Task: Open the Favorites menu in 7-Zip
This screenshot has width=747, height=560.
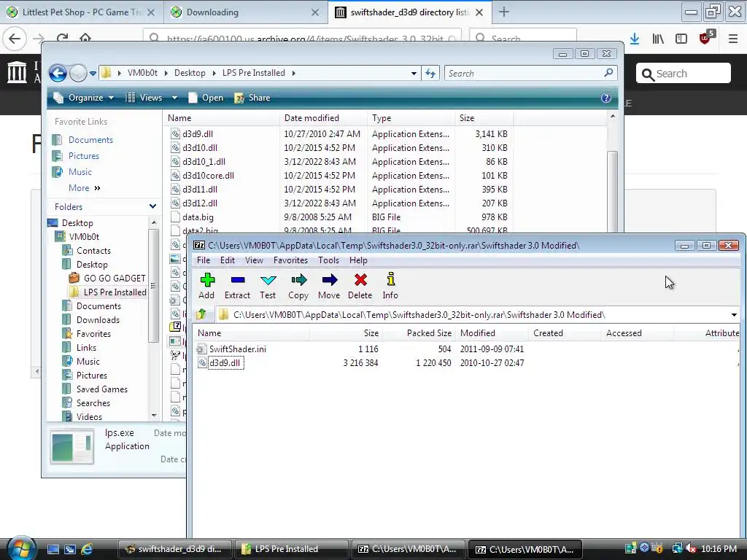Action: pos(290,260)
